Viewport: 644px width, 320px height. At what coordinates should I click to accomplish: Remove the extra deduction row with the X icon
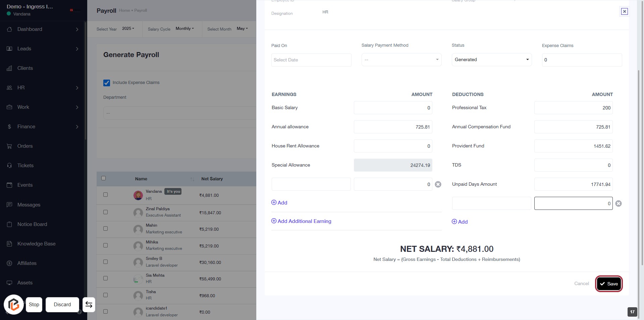619,203
